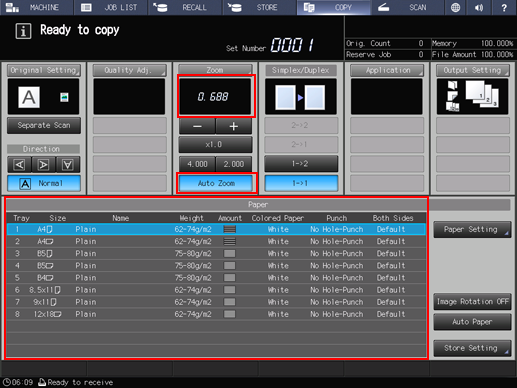Select right-pointing original direction icon
517x388 pixels.
(44, 165)
